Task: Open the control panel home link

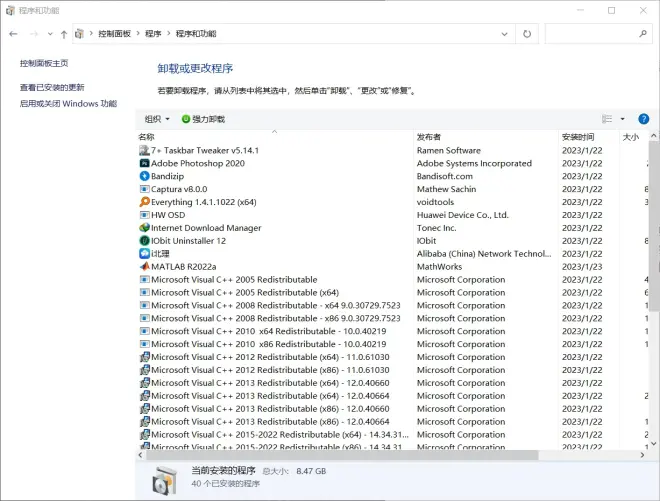Action: coord(44,63)
